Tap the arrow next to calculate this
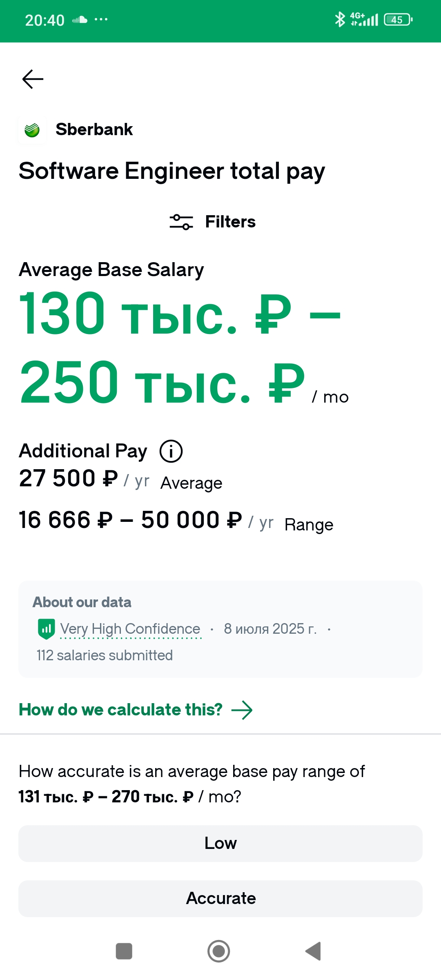Viewport: 441px width, 980px height. (x=242, y=710)
